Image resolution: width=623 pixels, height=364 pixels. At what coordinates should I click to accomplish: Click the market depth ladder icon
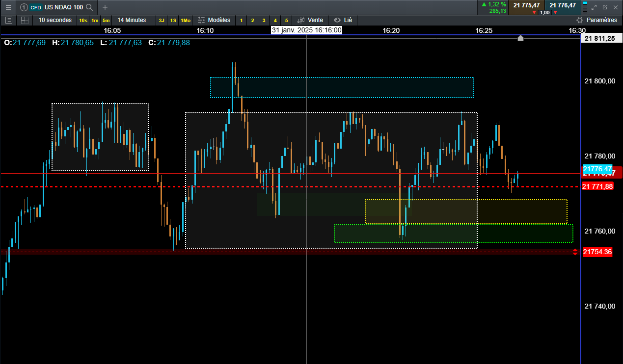[584, 7]
